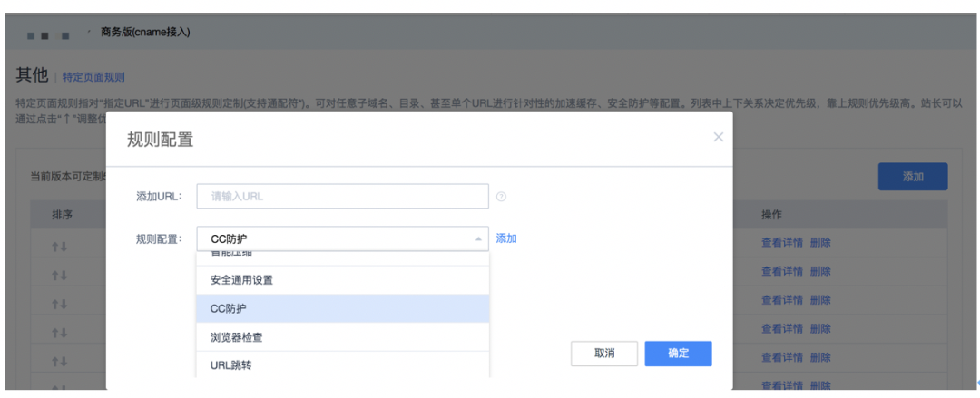The image size is (980, 398).
Task: Click the up arrow in the first rule row
Action: [55, 247]
